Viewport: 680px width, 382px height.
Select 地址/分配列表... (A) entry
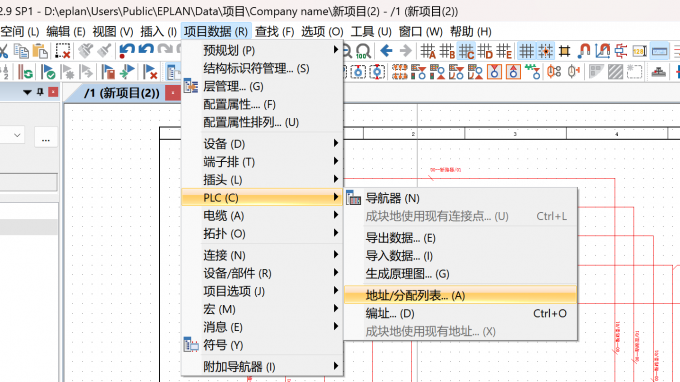(x=461, y=295)
